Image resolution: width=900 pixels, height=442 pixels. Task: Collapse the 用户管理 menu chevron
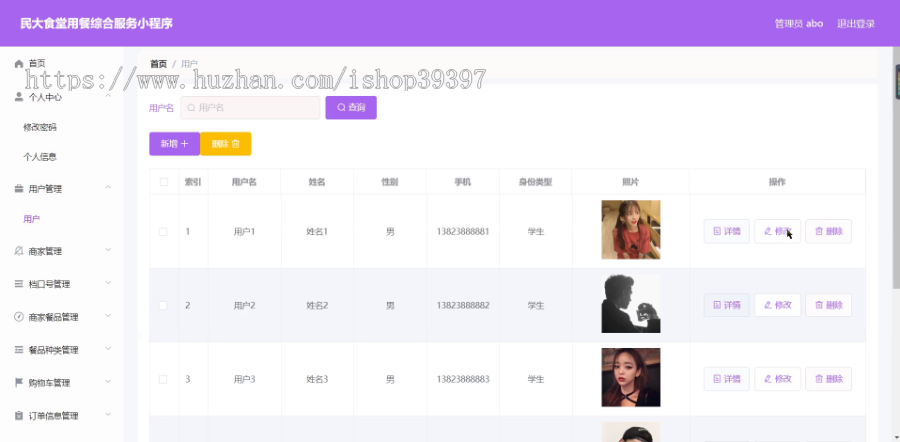tap(108, 188)
